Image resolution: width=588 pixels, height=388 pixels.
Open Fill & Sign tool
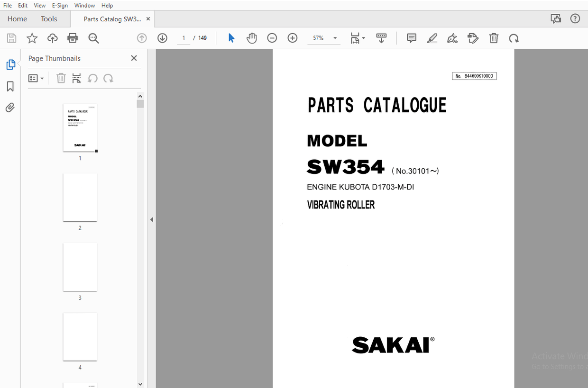(452, 38)
